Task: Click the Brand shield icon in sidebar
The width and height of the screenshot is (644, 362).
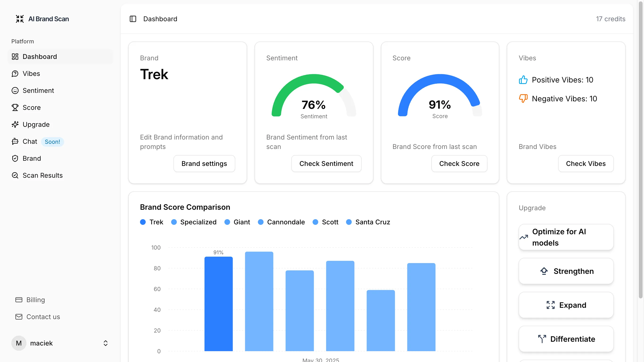Action: [15, 158]
